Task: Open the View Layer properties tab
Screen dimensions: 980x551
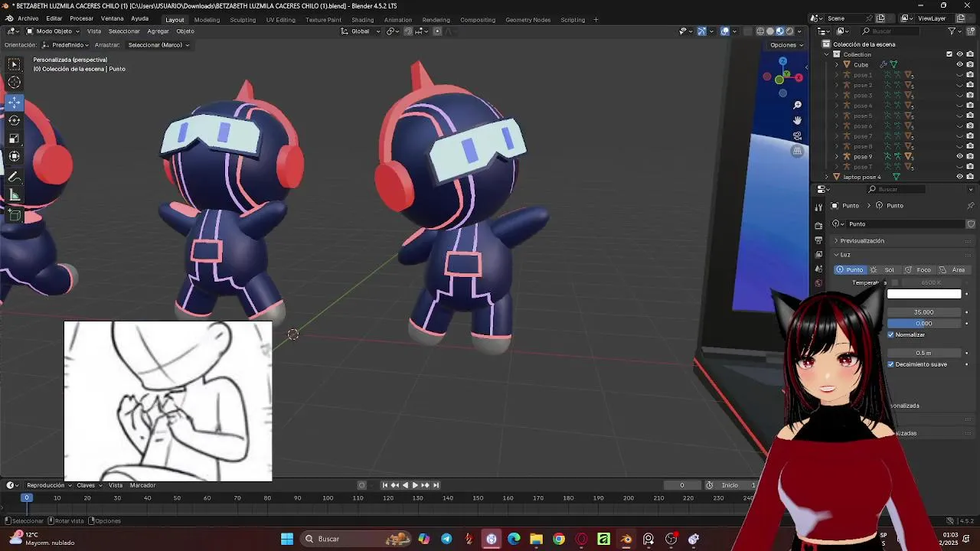Action: click(818, 255)
